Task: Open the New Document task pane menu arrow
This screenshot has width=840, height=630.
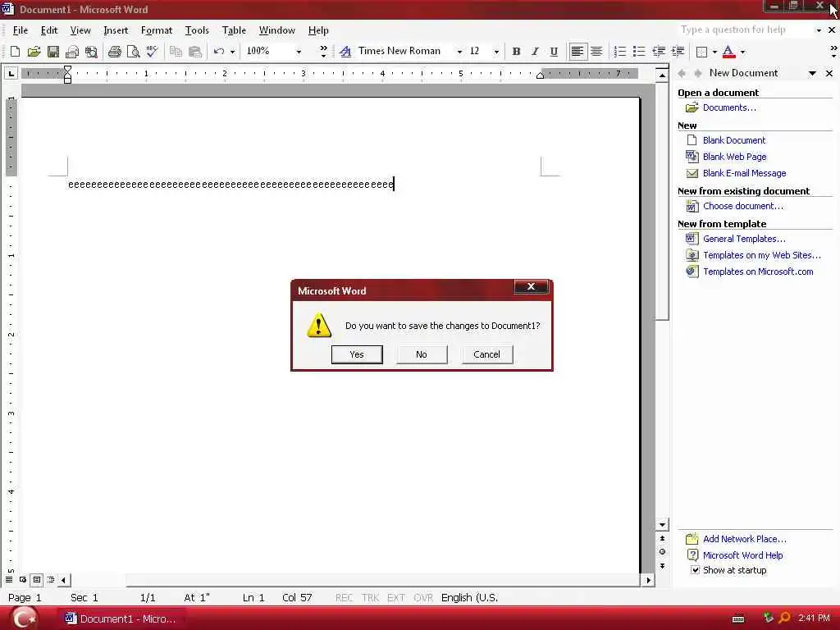Action: pyautogui.click(x=812, y=73)
